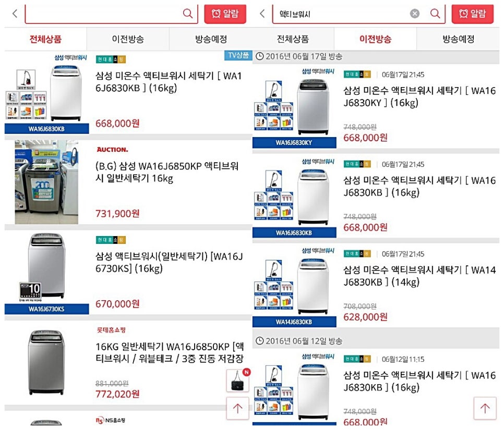Open the handbag shopping bag floating icon
The width and height of the screenshot is (504, 430).
click(238, 380)
